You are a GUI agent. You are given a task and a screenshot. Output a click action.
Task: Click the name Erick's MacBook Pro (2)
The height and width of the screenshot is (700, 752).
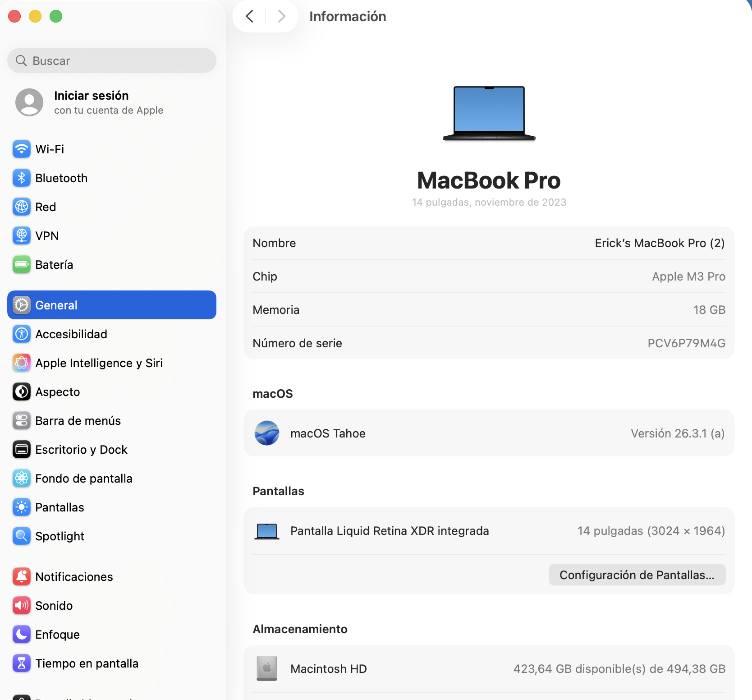point(660,243)
